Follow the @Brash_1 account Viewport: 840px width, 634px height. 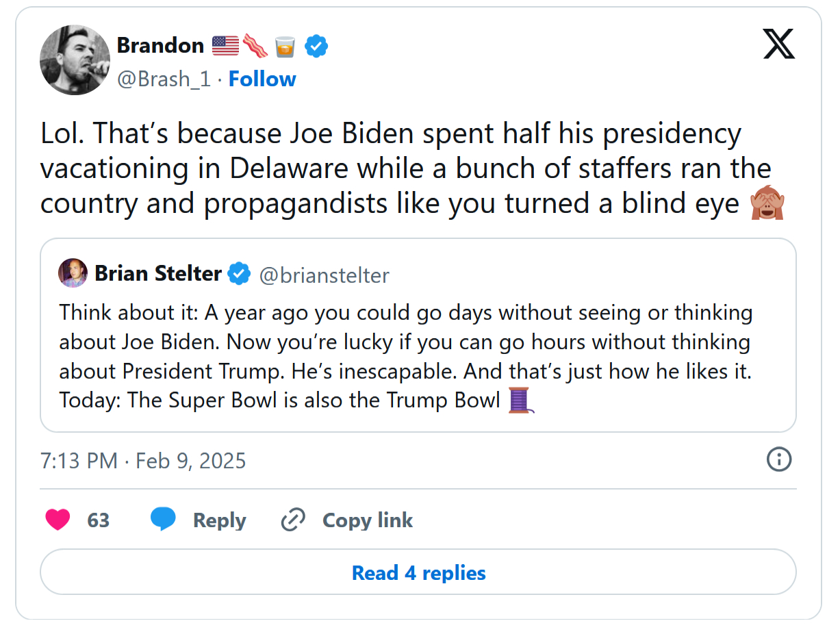click(262, 79)
